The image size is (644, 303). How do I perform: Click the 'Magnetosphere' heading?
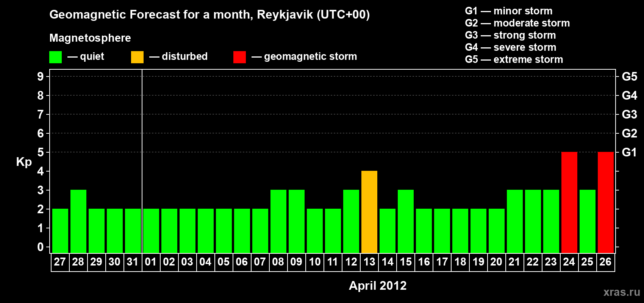coord(90,38)
